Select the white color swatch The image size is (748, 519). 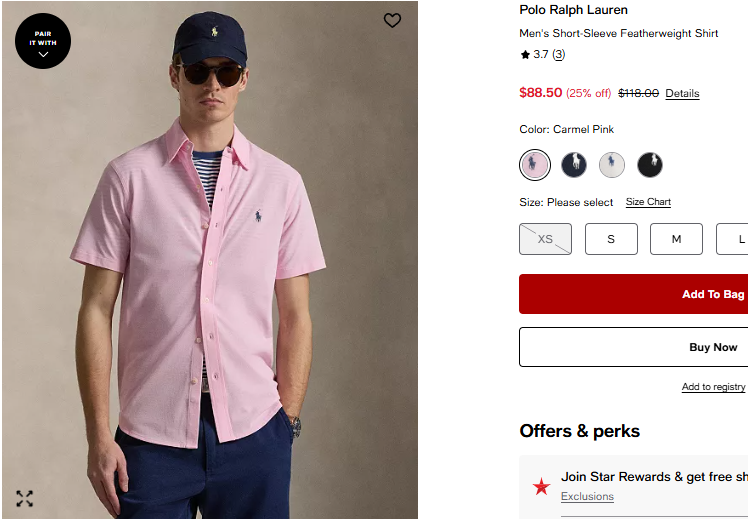612,165
